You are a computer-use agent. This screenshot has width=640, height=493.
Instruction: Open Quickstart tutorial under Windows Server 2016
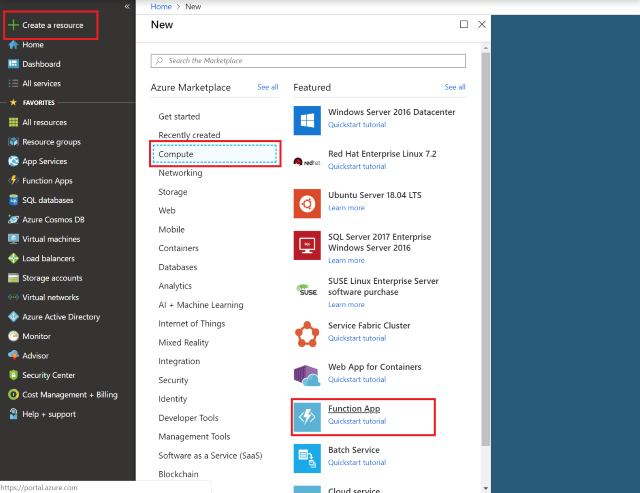(357, 124)
